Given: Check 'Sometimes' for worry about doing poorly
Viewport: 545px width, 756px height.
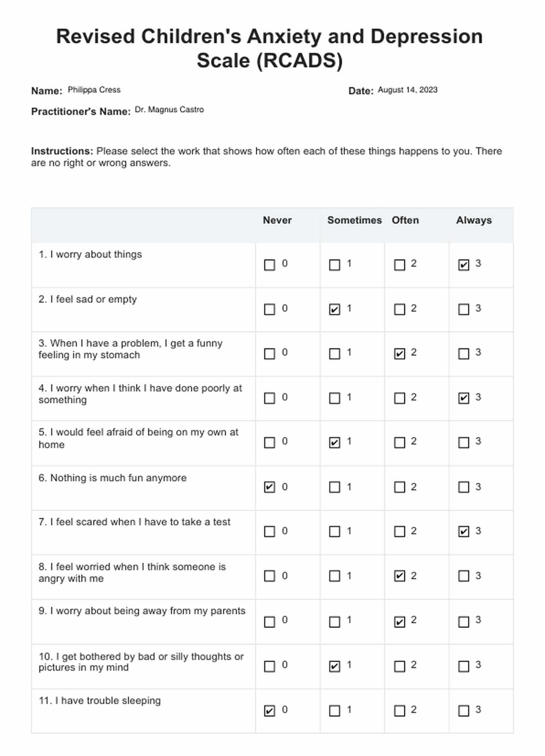Looking at the screenshot, I should pyautogui.click(x=334, y=398).
